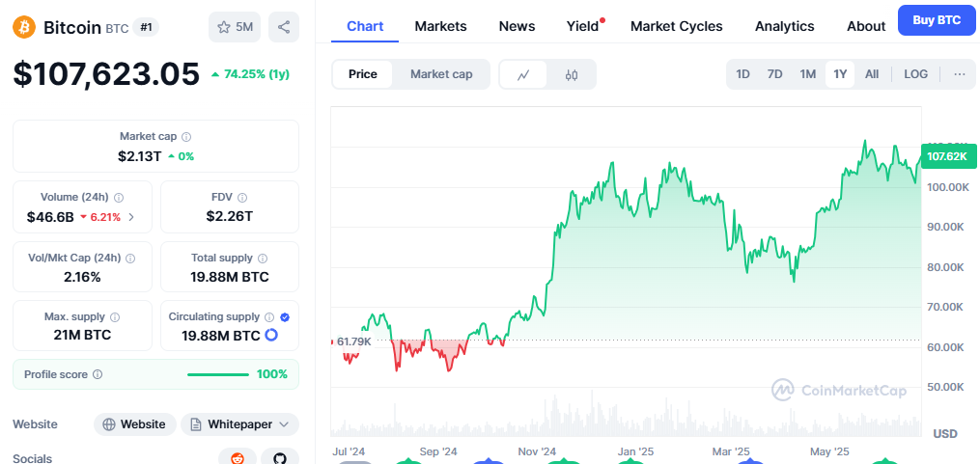Click the Buy BTC button
The image size is (980, 464).
[x=937, y=20]
